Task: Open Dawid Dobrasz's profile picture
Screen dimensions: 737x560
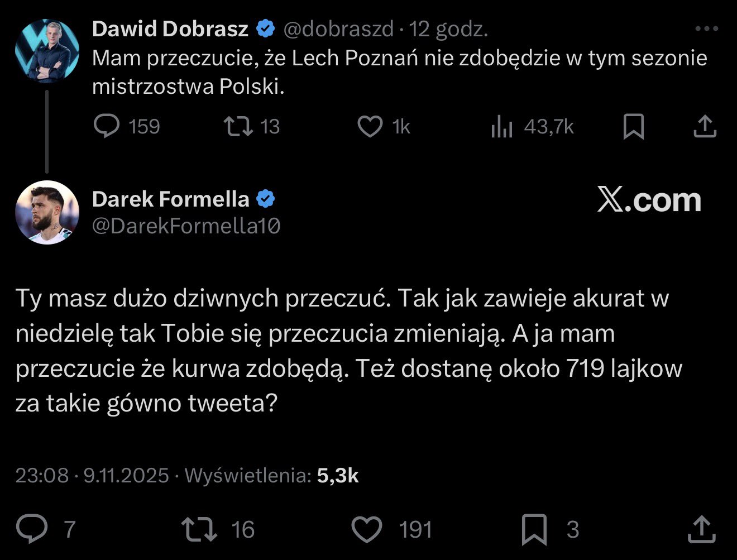Action: click(47, 51)
